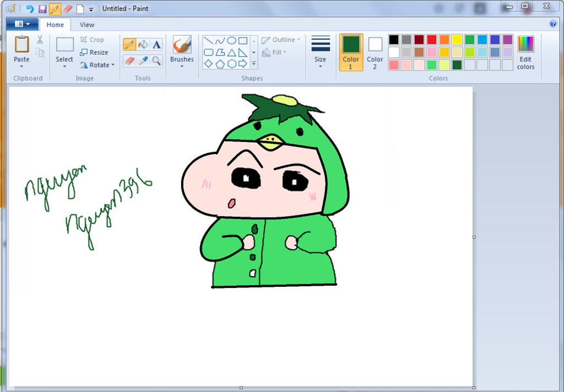Viewport: 564px width, 392px height.
Task: Click the Cut scissors icon
Action: 40,40
